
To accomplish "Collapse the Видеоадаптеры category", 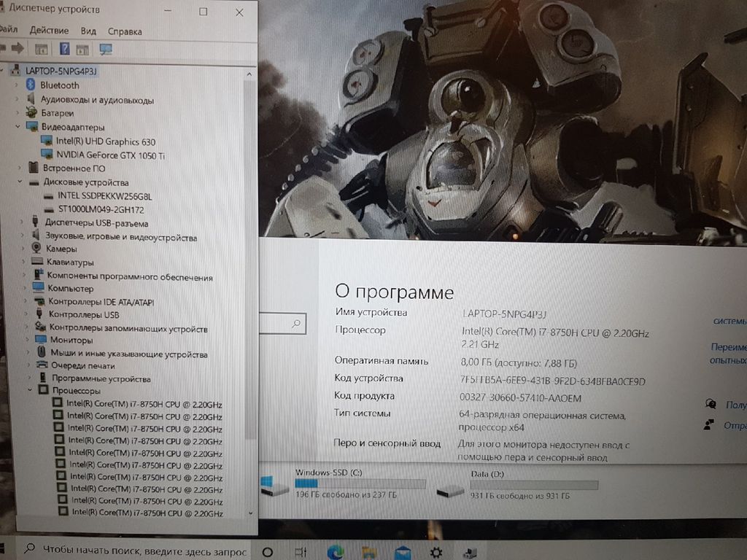I will tap(18, 126).
